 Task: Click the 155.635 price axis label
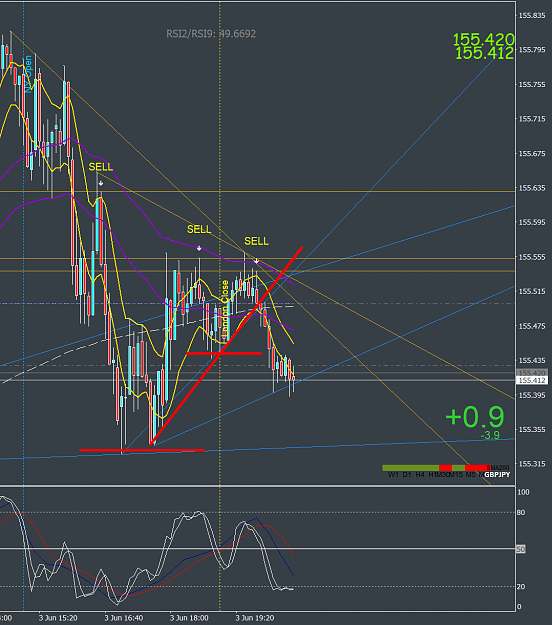[x=532, y=188]
